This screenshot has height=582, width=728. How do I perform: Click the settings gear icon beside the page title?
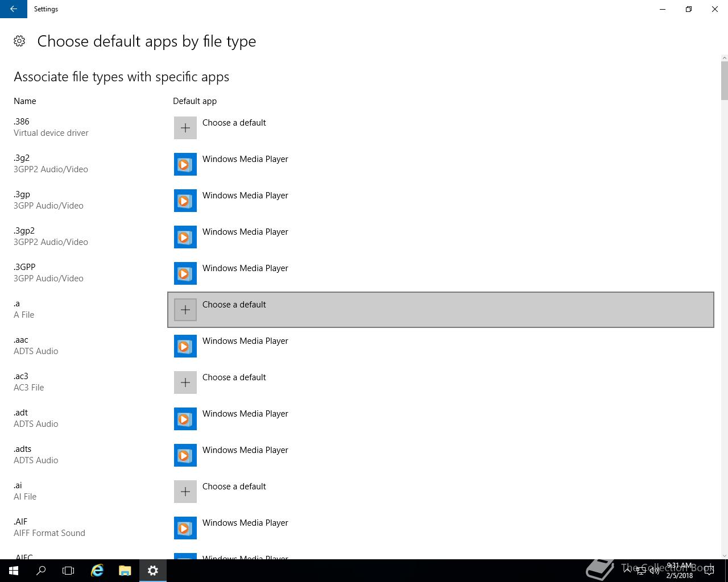coord(19,41)
